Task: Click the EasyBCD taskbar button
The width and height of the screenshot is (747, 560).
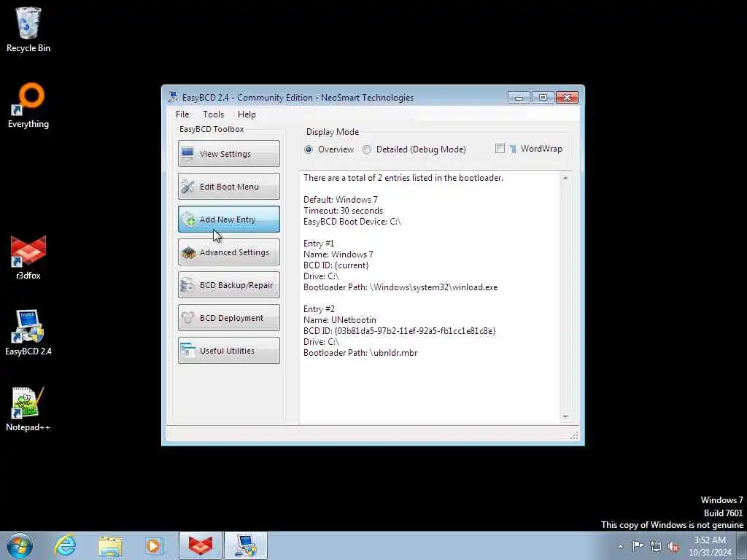Action: pyautogui.click(x=246, y=545)
